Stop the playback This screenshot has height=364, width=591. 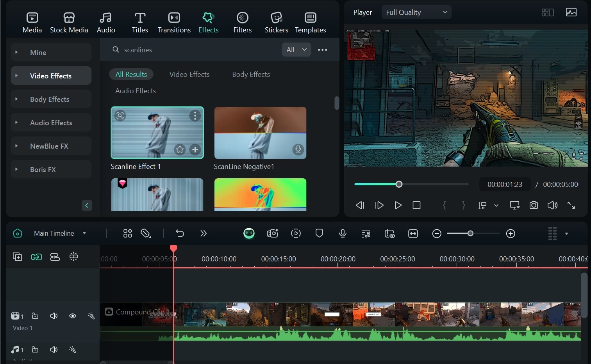(x=417, y=205)
